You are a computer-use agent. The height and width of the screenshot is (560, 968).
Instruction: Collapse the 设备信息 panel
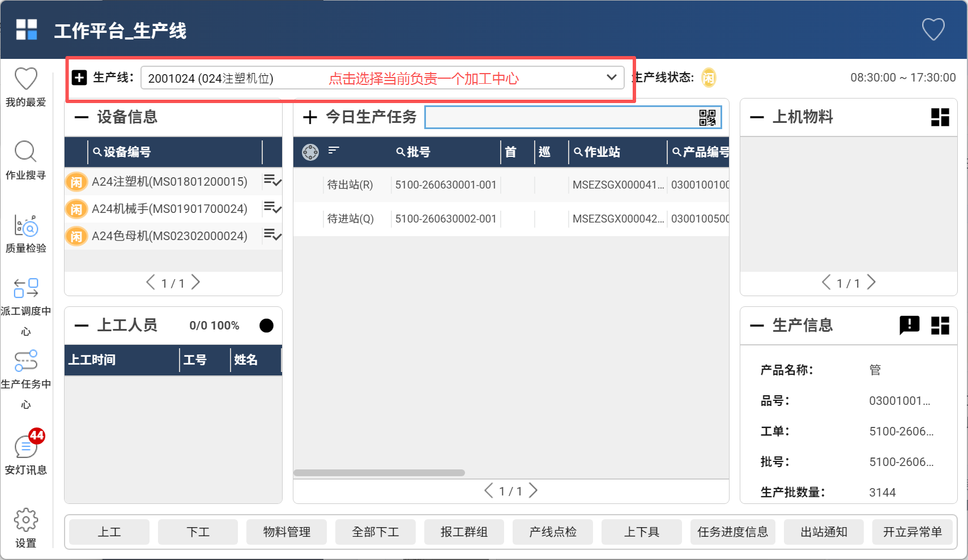(82, 117)
